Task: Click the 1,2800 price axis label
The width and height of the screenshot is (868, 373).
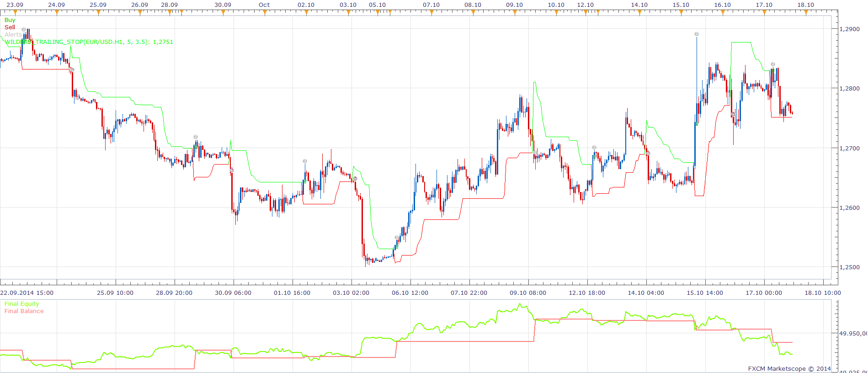Action: click(x=849, y=88)
